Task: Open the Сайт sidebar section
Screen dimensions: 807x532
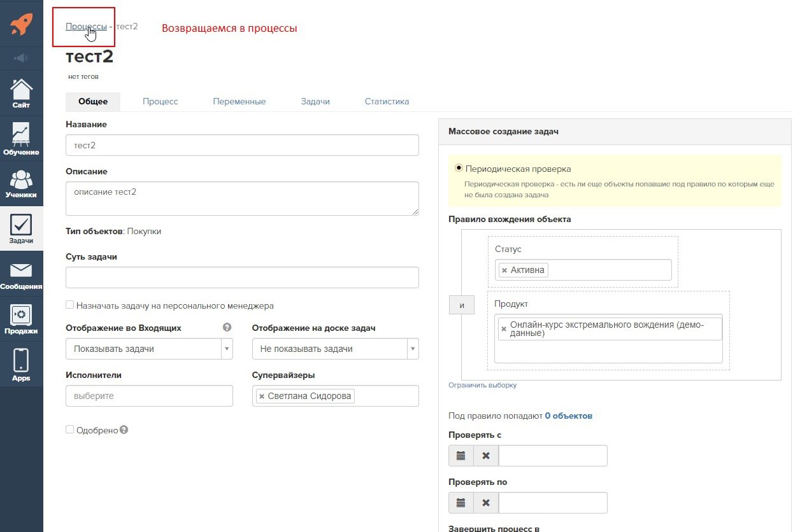Action: 21,93
